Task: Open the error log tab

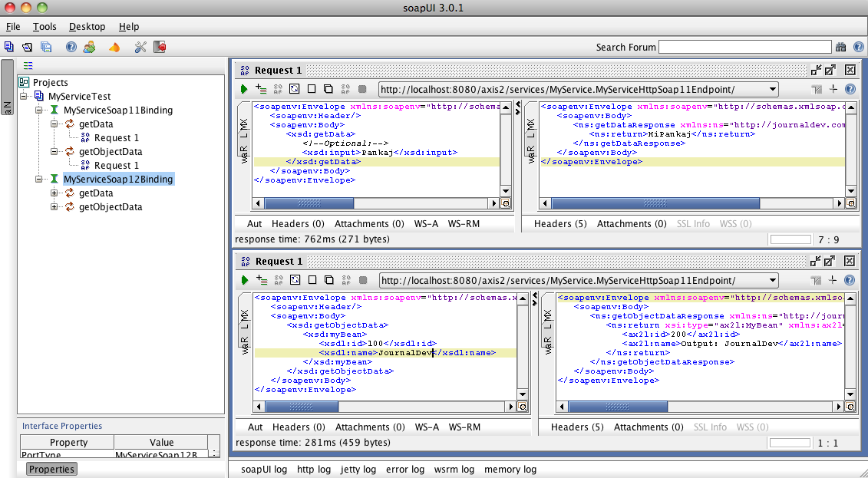Action: (x=405, y=469)
